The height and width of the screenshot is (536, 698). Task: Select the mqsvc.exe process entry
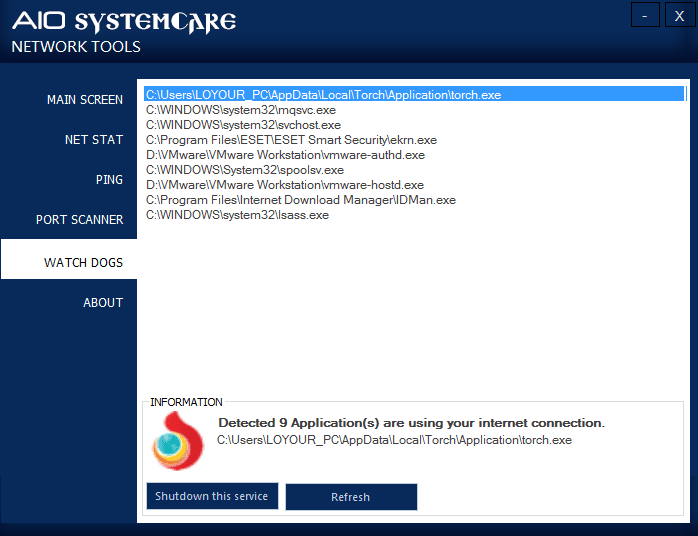pyautogui.click(x=240, y=110)
